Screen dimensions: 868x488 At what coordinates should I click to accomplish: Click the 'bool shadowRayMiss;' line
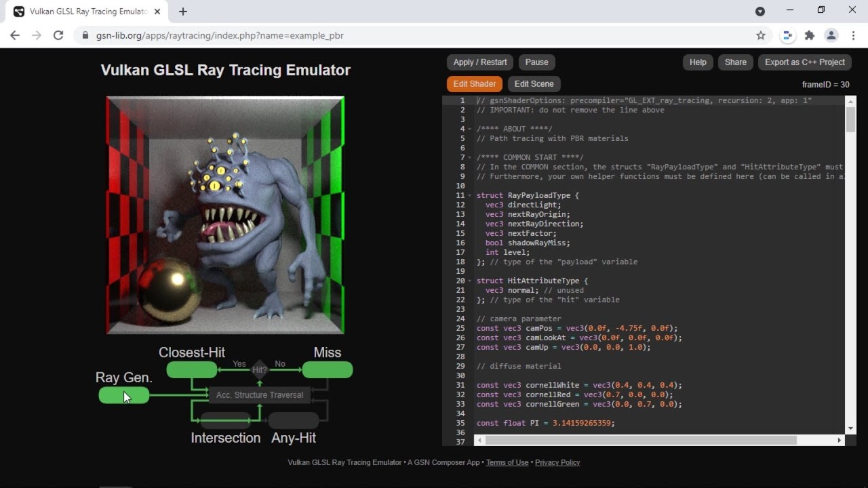tap(528, 243)
